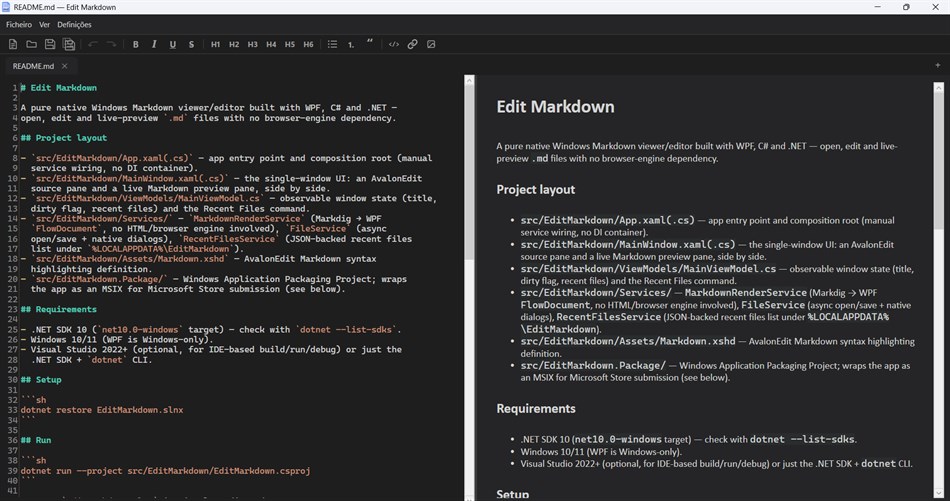950x501 pixels.
Task: Click the Save All icon
Action: point(69,44)
